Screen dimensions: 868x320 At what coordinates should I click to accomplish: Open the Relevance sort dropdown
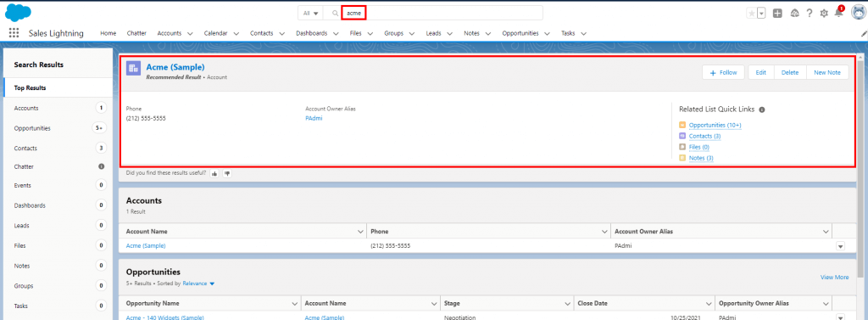(x=198, y=284)
